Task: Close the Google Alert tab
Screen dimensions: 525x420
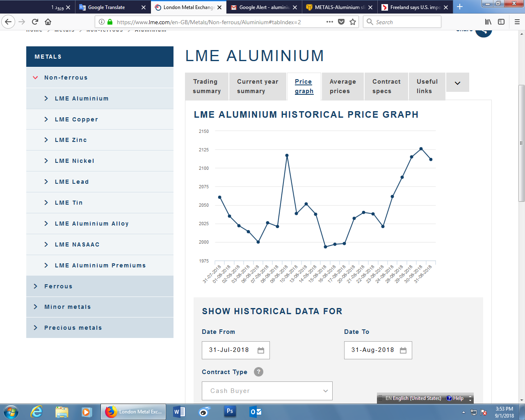Action: click(295, 7)
